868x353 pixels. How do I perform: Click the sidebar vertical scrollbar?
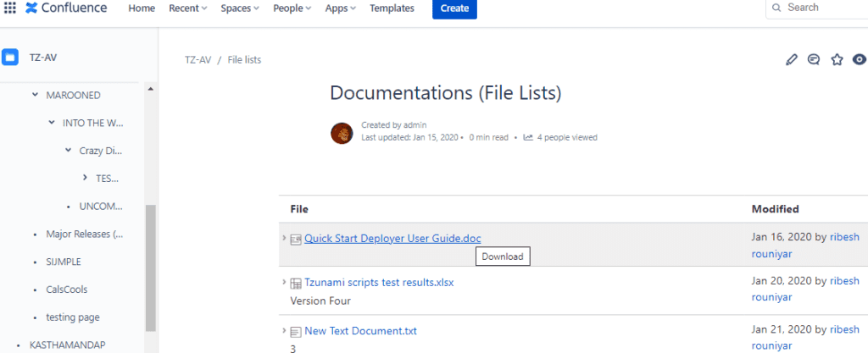point(151,268)
